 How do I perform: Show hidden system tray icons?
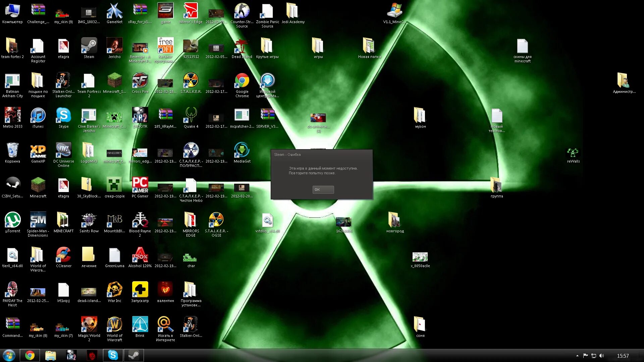tap(577, 356)
